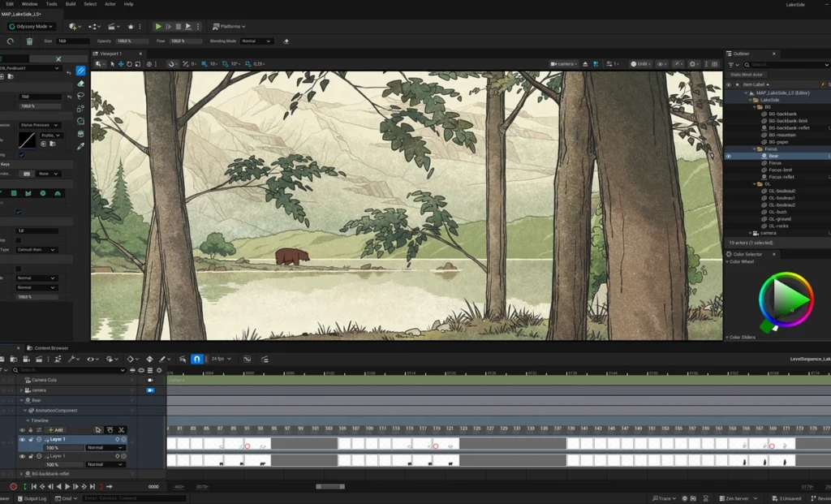Click the color wheel triangle picker
Viewport: 831px width, 504px height.
784,300
